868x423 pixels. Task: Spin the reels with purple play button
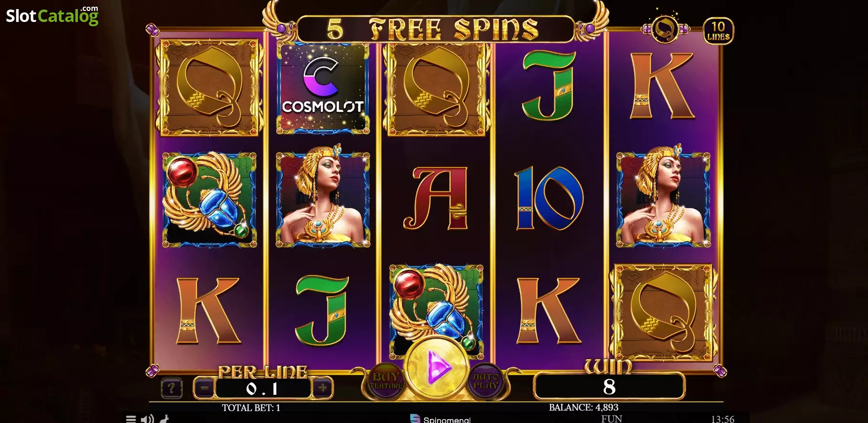coord(436,367)
